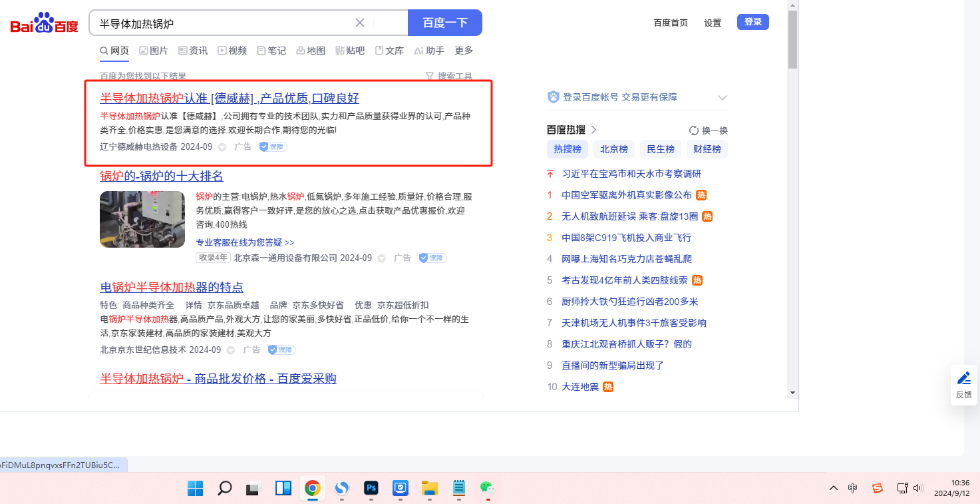Viewport: 980px width, 504px height.
Task: Open the 搜索工具 filter options
Action: coord(449,77)
